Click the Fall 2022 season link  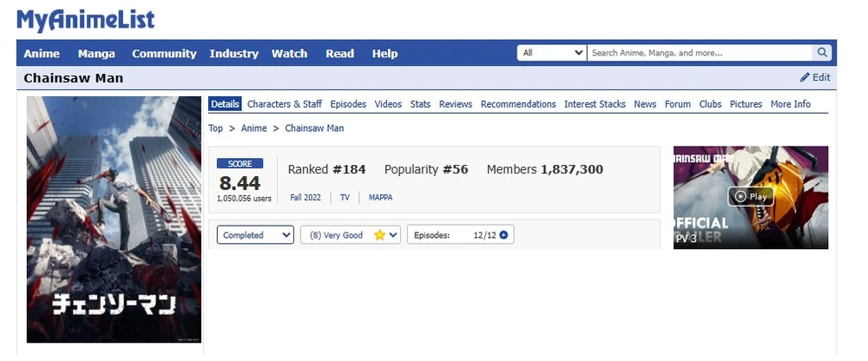(306, 198)
